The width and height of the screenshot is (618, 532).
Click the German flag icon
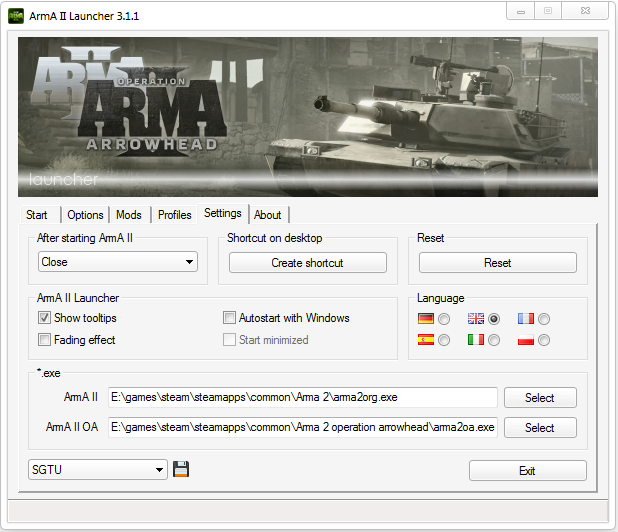(426, 318)
